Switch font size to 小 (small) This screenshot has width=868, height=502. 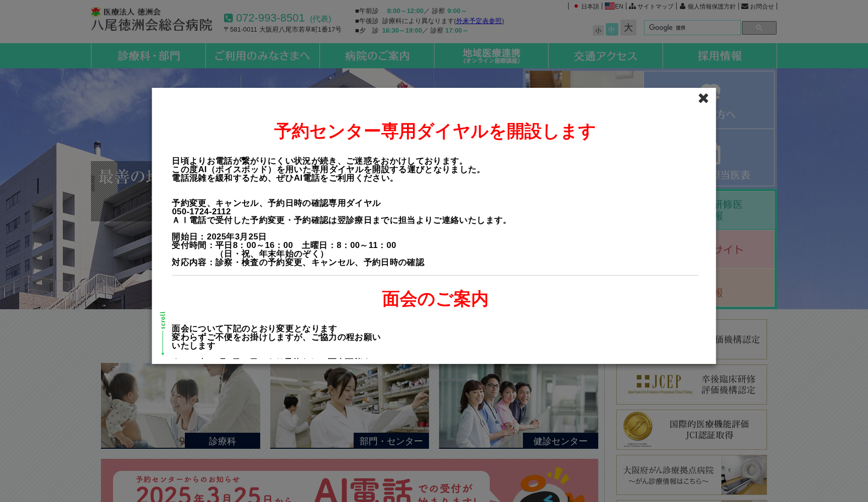[x=598, y=30]
